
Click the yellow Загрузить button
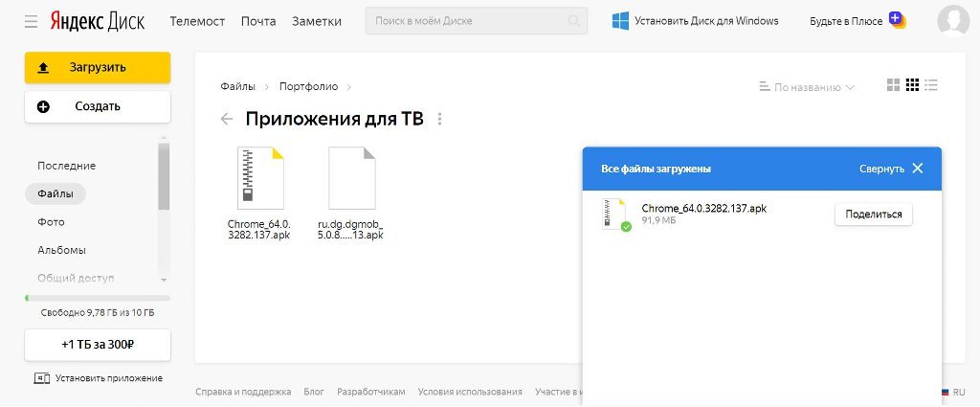click(x=98, y=68)
